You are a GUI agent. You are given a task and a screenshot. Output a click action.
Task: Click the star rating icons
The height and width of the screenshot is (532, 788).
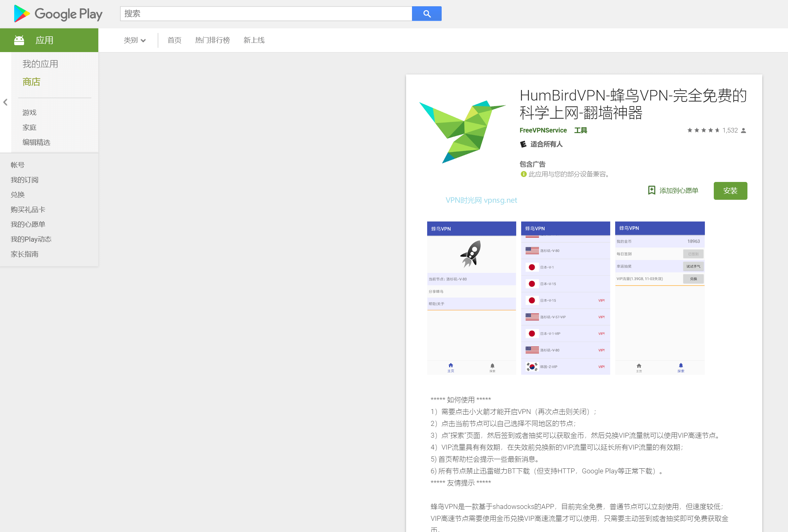point(703,130)
